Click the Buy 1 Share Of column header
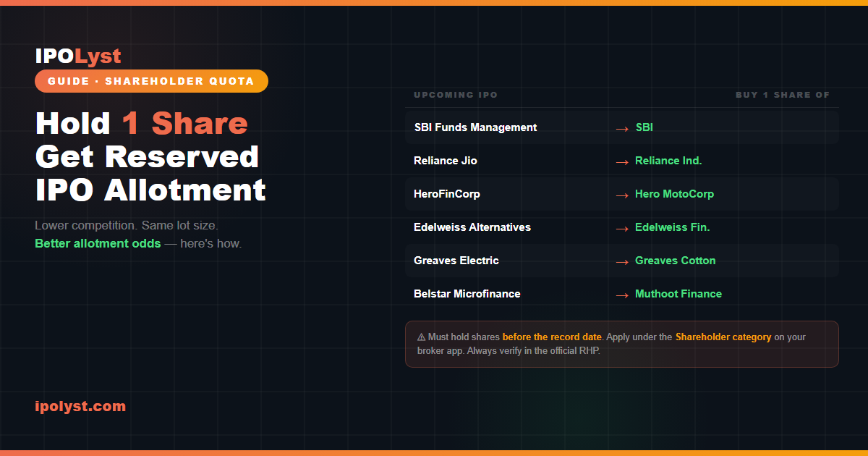 click(x=783, y=95)
